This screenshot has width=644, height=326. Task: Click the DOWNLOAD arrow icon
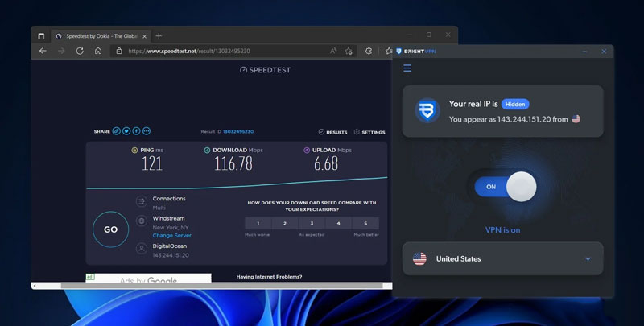(x=207, y=151)
